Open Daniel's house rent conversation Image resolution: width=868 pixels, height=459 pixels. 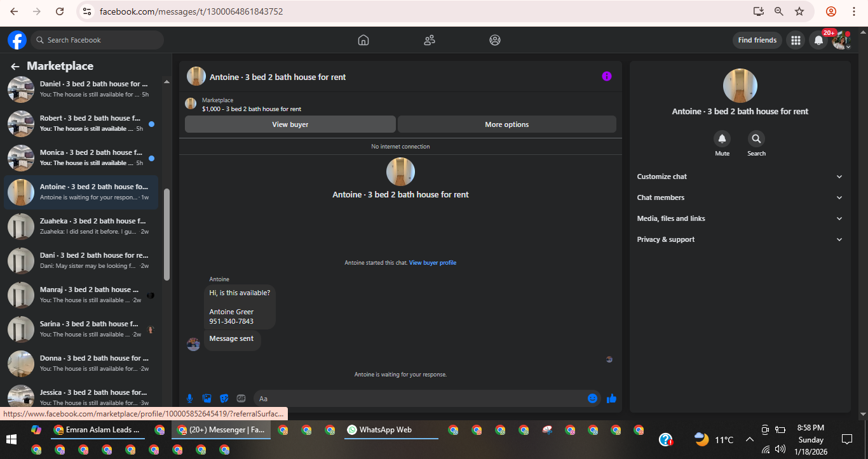(x=81, y=89)
